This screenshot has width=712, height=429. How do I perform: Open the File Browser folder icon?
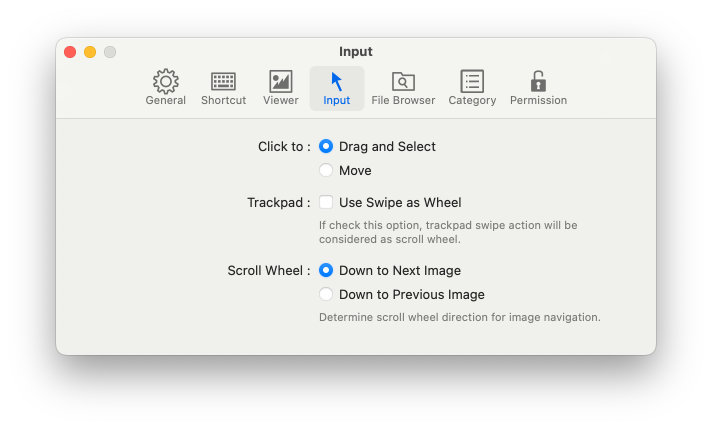[403, 82]
